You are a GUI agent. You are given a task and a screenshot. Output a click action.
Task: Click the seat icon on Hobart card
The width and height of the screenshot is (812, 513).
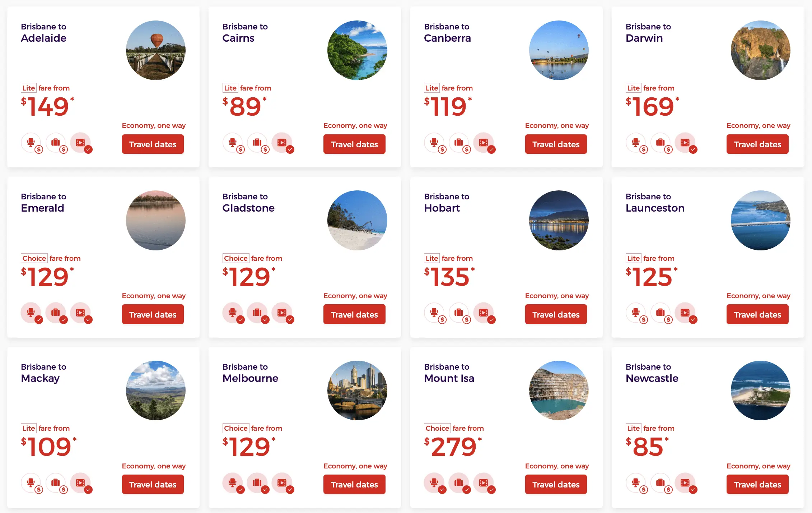coord(434,313)
